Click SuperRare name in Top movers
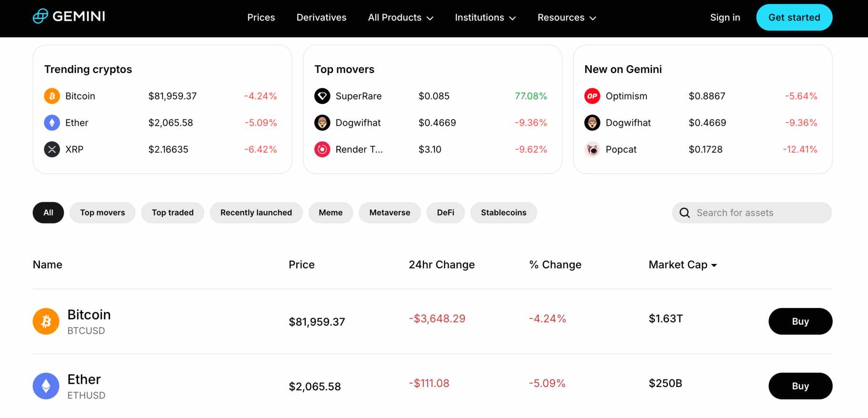Image resolution: width=868 pixels, height=418 pixels. [x=359, y=96]
